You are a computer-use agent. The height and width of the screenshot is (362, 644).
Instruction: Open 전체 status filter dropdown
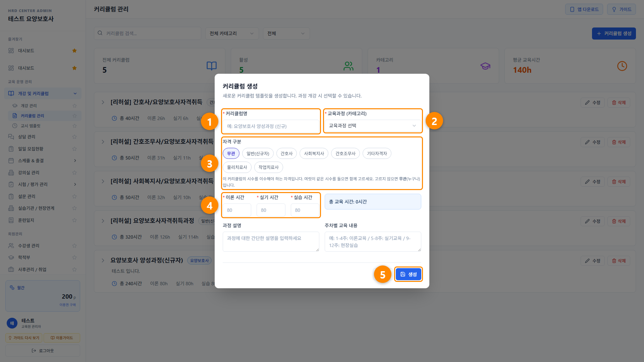coord(286,34)
